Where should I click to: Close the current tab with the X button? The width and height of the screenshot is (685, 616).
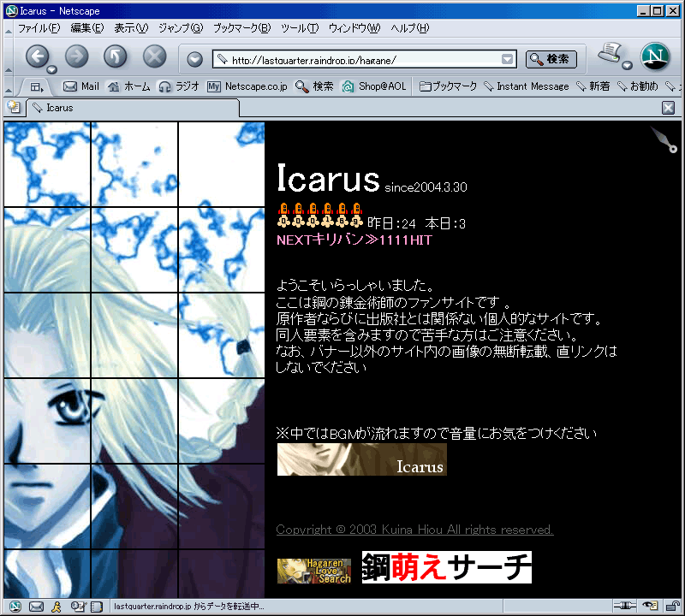pos(669,108)
